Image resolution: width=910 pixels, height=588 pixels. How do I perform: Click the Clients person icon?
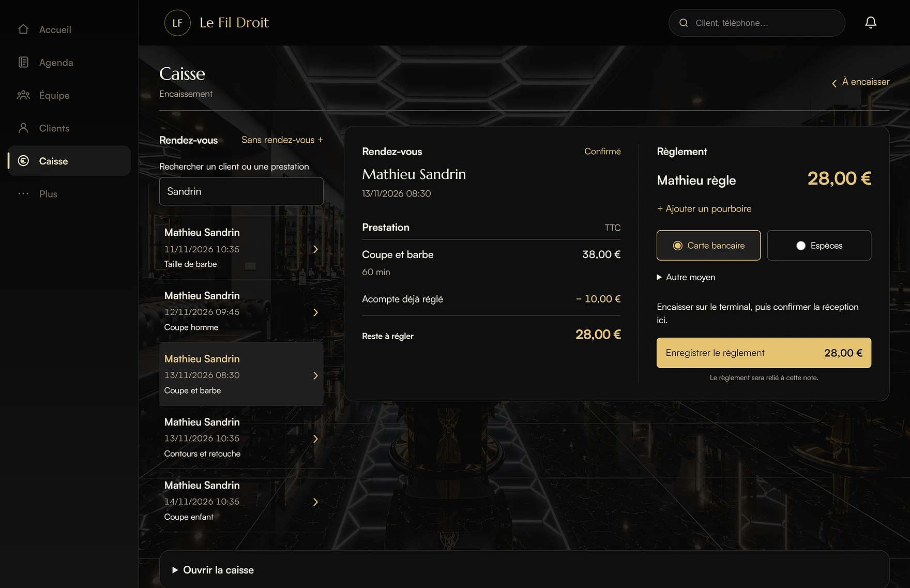(x=23, y=128)
